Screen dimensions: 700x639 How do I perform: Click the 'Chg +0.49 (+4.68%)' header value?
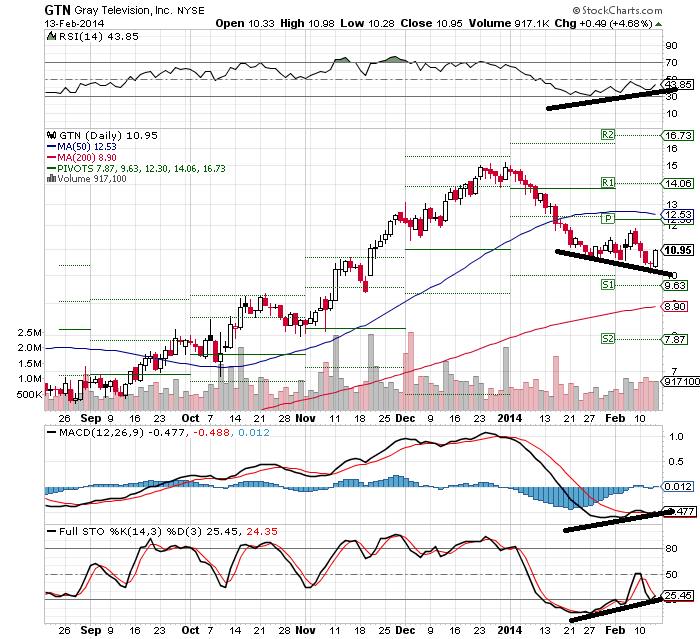click(x=604, y=23)
